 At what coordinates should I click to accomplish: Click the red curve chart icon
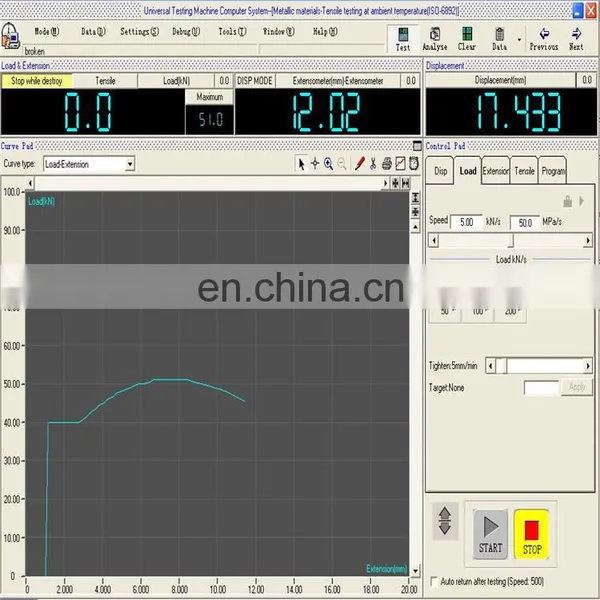[400, 164]
